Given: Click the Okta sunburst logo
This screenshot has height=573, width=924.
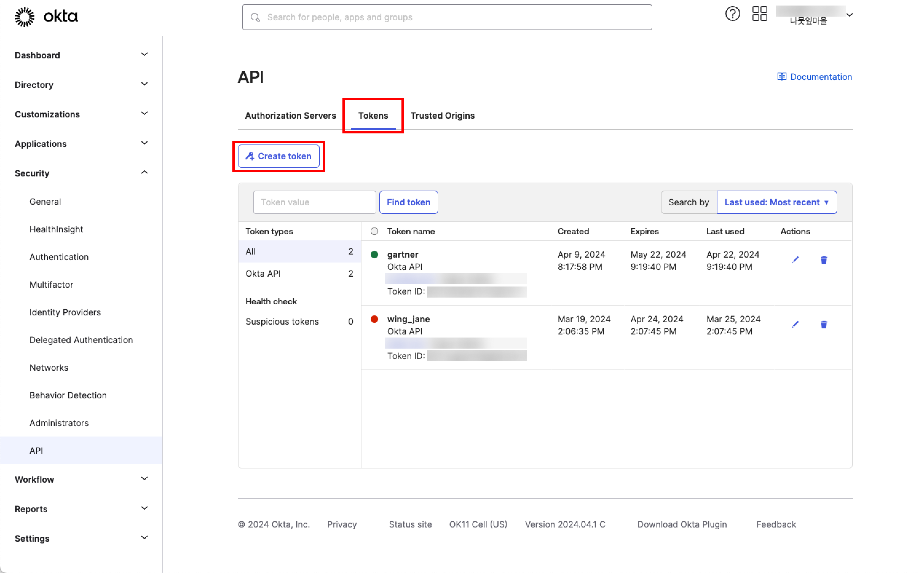Looking at the screenshot, I should [x=25, y=17].
